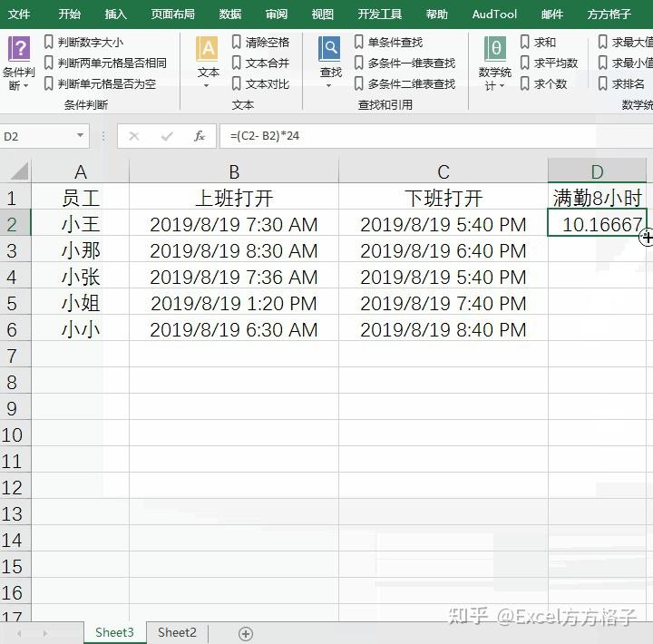Expand the 查找 dropdown arrow
The height and width of the screenshot is (644, 653).
click(328, 86)
